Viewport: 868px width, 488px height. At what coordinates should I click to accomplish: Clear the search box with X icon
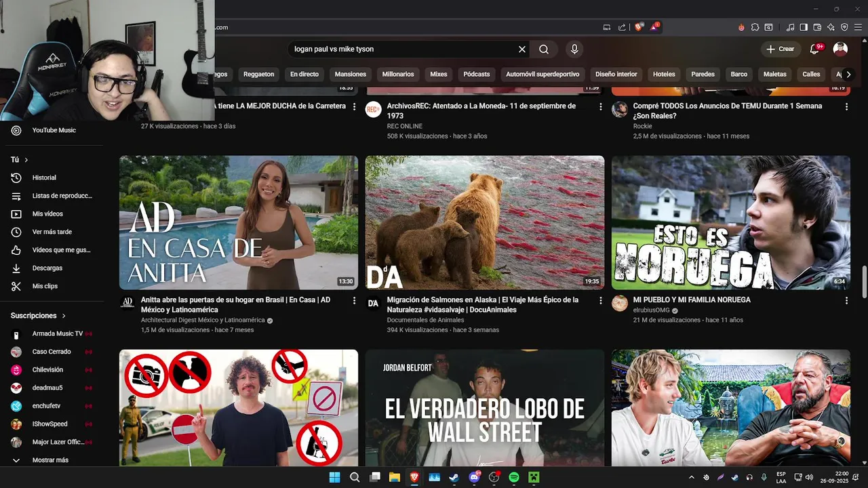pyautogui.click(x=522, y=49)
